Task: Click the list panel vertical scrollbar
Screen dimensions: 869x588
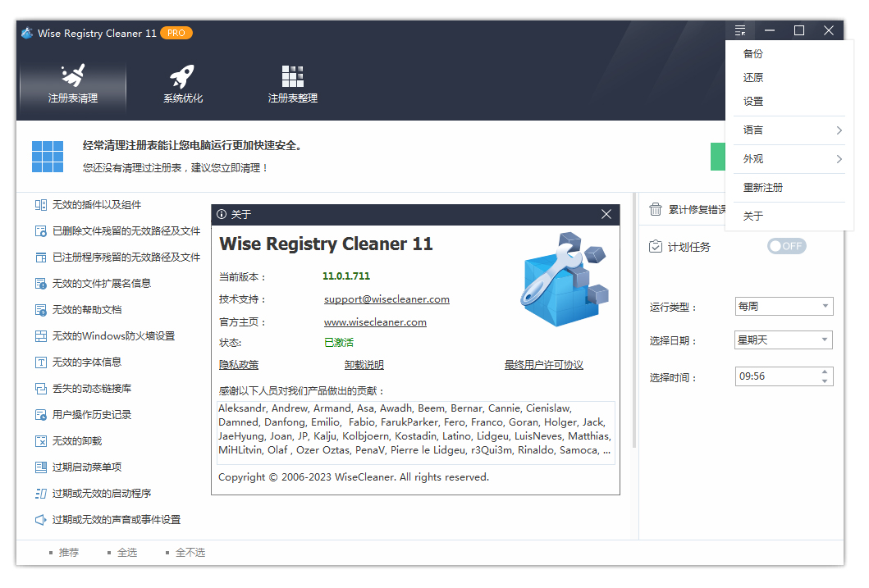Action: point(634,320)
